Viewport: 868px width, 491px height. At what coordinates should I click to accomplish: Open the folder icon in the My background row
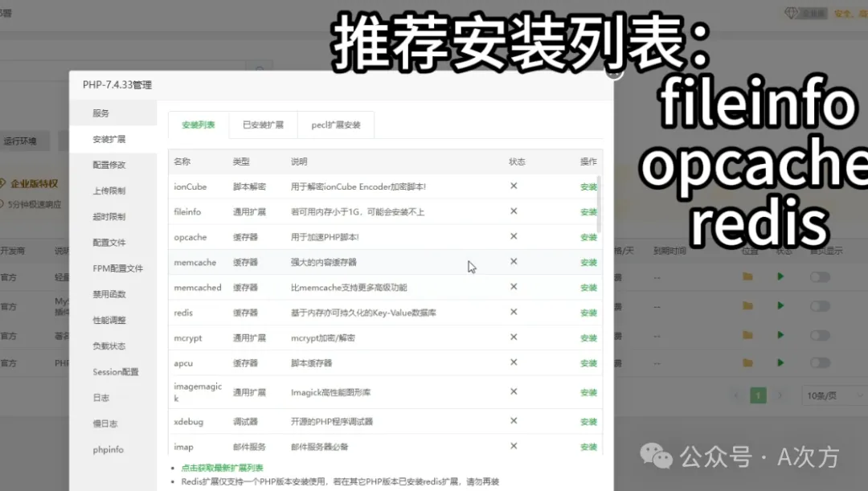(747, 305)
